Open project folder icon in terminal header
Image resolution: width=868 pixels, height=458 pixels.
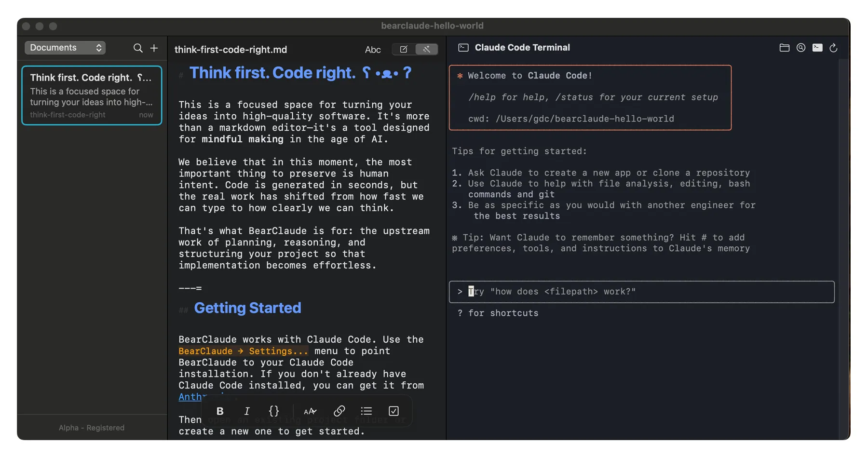click(784, 48)
